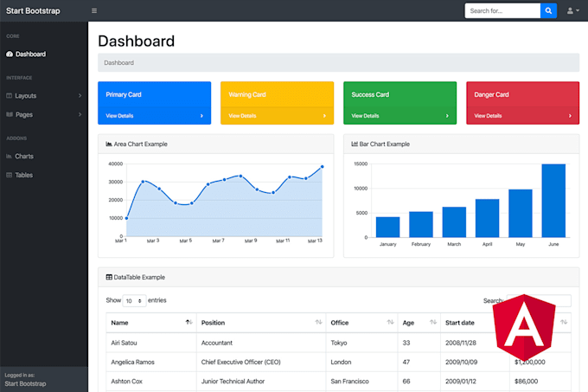Click the blue search magnifier button

[x=548, y=10]
